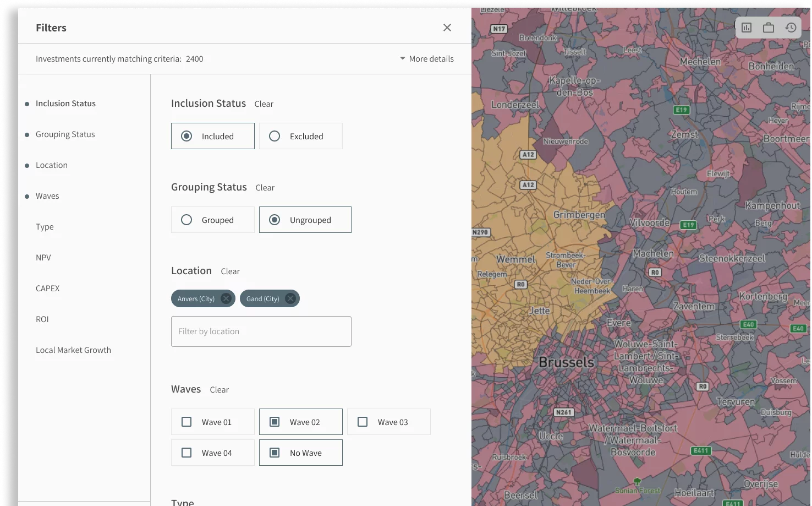
Task: Clear the Waves filter selection
Action: coord(219,390)
